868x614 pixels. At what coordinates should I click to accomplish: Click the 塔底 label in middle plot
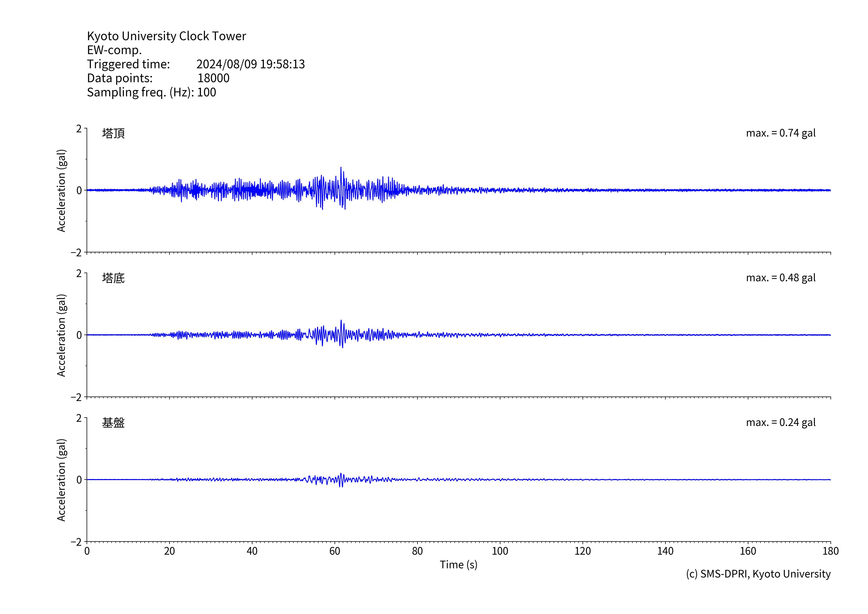[113, 278]
